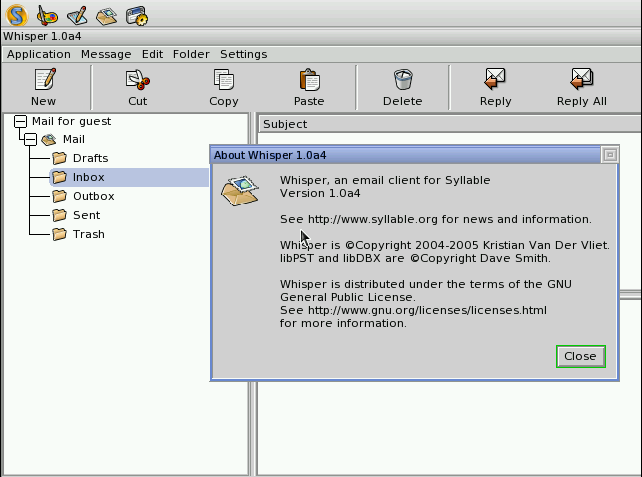Click the About Whisper 1.0a4 title bar
The height and width of the screenshot is (477, 642).
click(405, 155)
